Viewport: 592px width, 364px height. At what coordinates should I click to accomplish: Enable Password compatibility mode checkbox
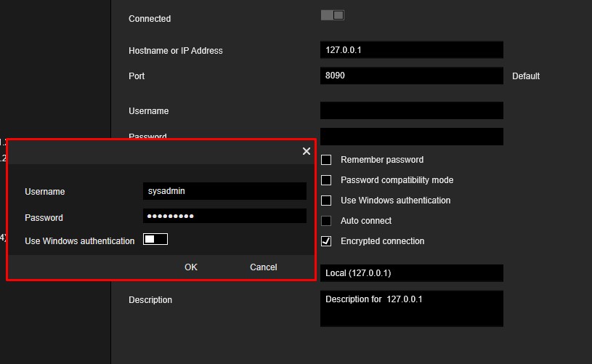(326, 180)
